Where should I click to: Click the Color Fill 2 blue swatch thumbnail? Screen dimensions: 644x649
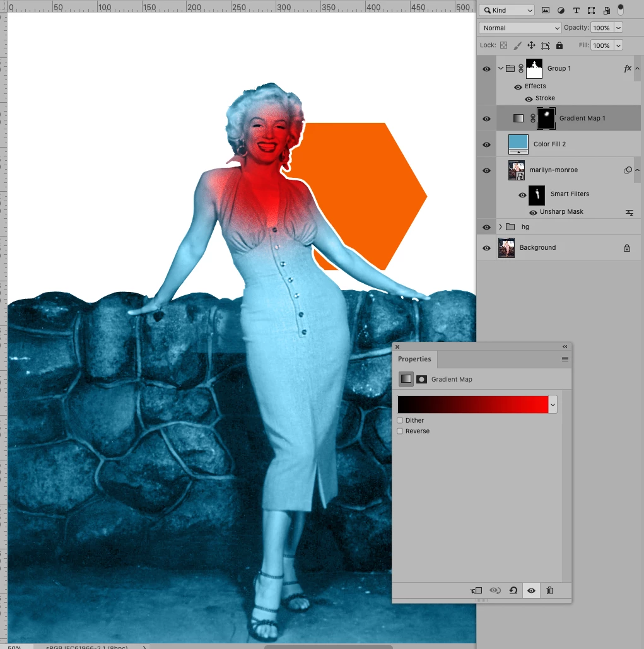coord(518,144)
